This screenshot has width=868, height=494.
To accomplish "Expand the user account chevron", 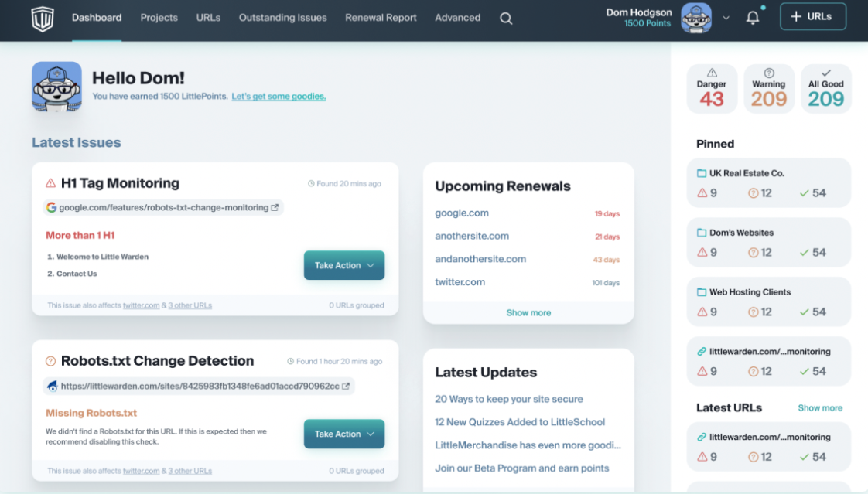I will coord(726,19).
